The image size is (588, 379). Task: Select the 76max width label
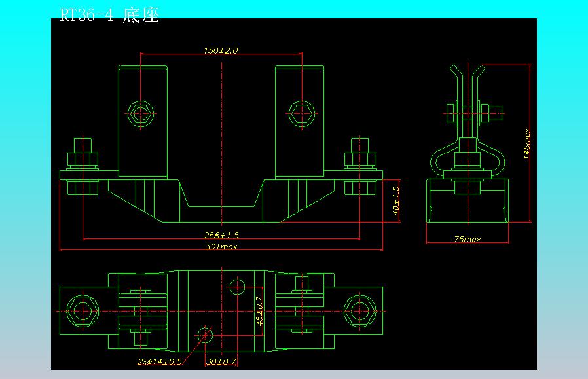pos(468,239)
